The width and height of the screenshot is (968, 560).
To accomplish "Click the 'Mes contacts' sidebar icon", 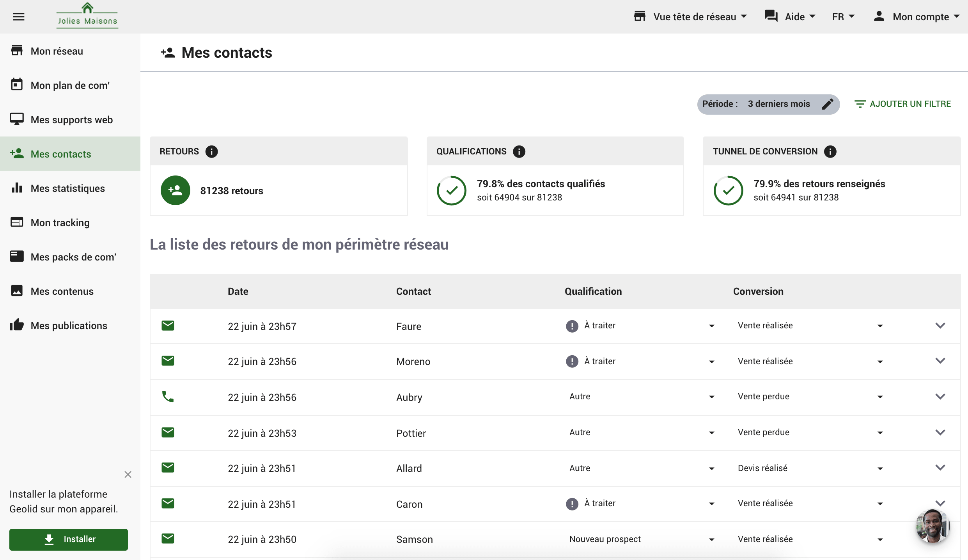I will coord(18,153).
